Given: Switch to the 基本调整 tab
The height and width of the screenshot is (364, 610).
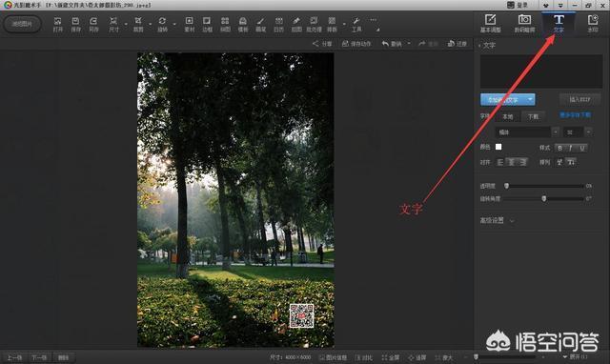Looking at the screenshot, I should [491, 24].
